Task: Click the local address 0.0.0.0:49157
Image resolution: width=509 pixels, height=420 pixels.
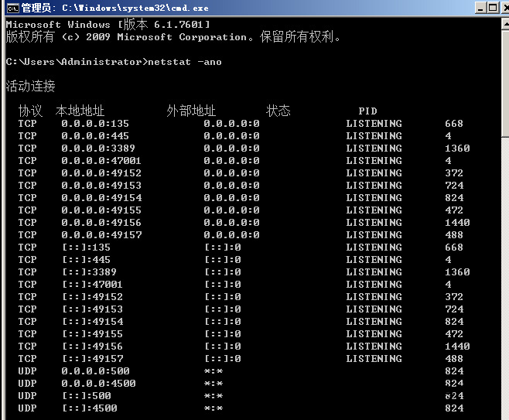Action: (101, 234)
